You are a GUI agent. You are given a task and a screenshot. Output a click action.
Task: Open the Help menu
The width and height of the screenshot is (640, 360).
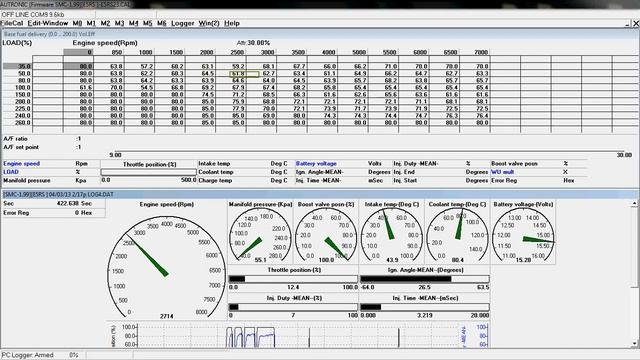click(x=232, y=23)
